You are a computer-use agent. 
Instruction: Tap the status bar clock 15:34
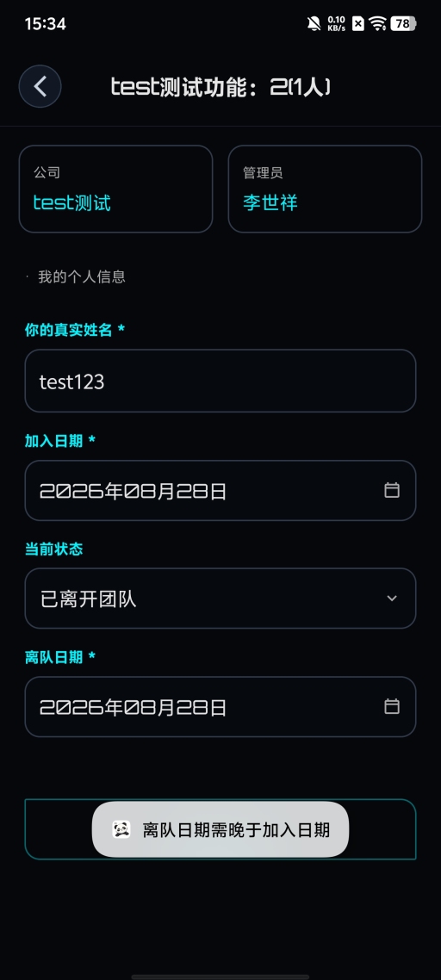[45, 24]
